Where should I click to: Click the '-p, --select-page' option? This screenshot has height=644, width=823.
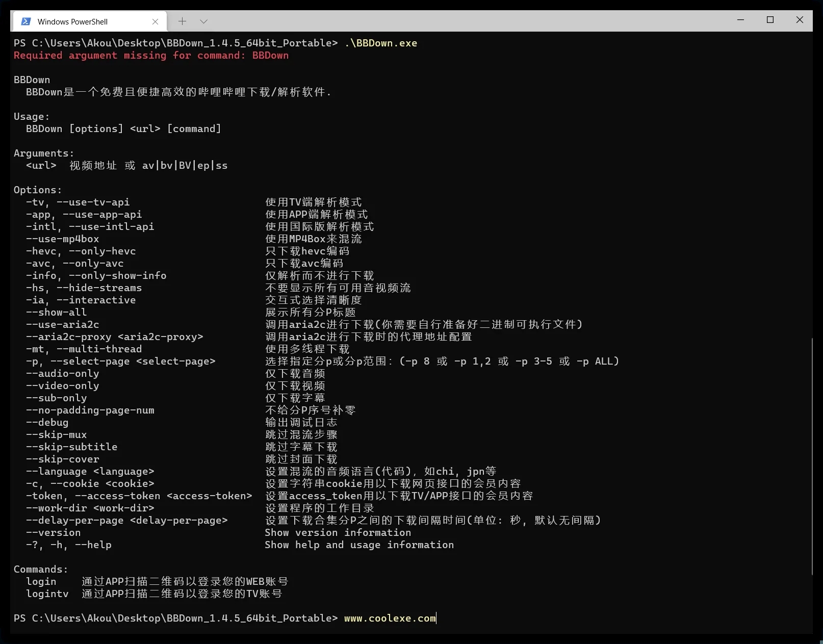121,361
